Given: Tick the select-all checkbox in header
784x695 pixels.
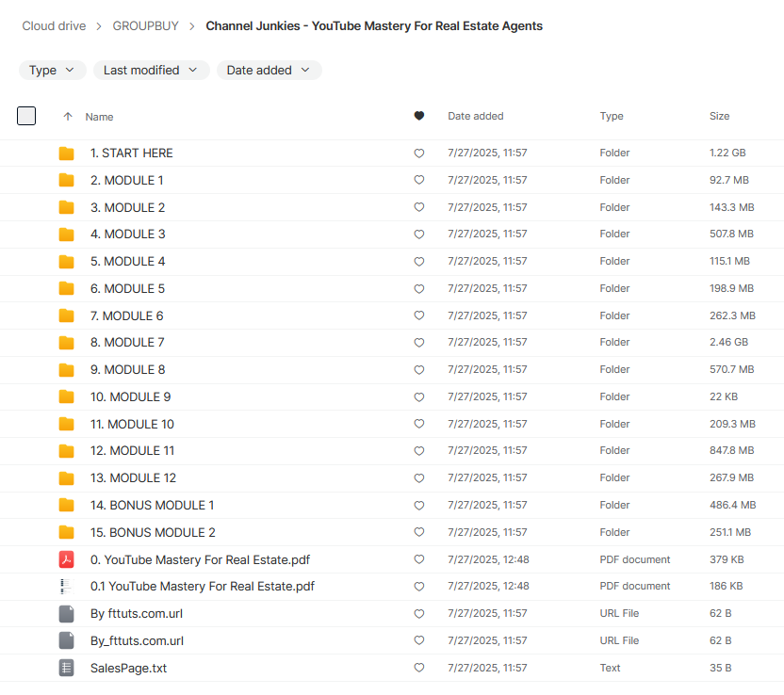Looking at the screenshot, I should 26,116.
